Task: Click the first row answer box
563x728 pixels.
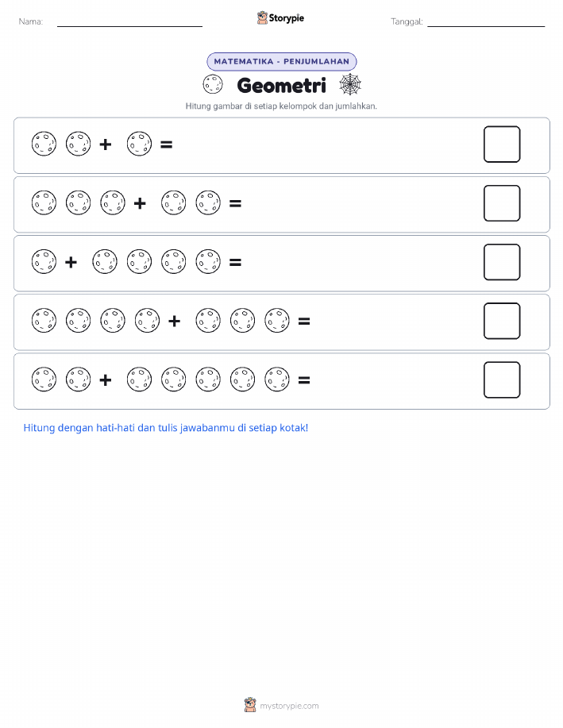Action: tap(502, 144)
